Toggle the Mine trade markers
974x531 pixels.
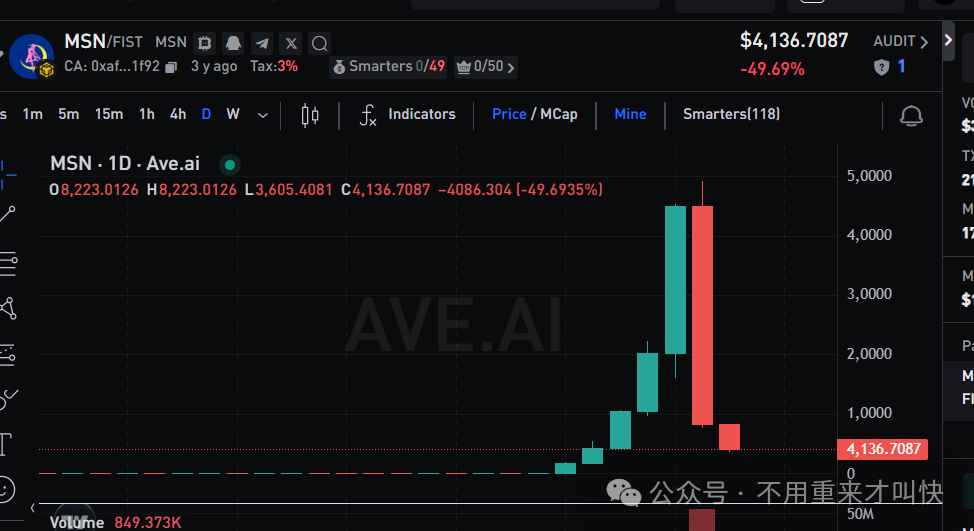630,114
